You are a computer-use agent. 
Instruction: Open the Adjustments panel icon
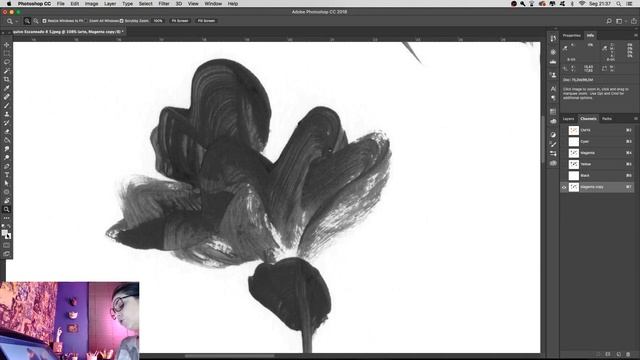pos(553,135)
